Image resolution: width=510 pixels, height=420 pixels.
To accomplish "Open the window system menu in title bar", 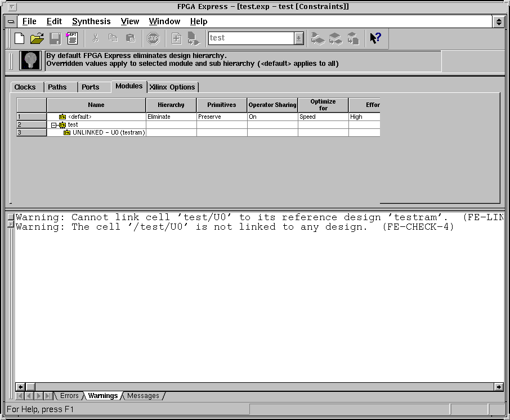I will point(12,7).
